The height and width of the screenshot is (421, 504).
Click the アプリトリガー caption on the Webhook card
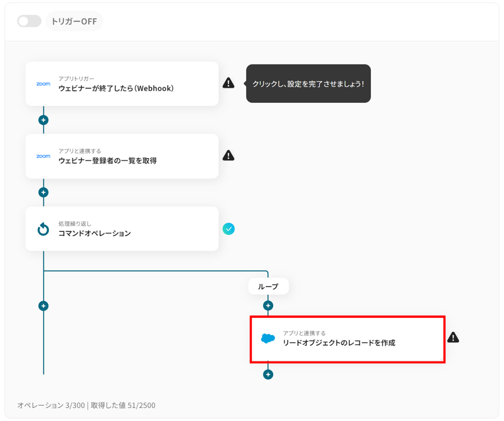coord(76,79)
